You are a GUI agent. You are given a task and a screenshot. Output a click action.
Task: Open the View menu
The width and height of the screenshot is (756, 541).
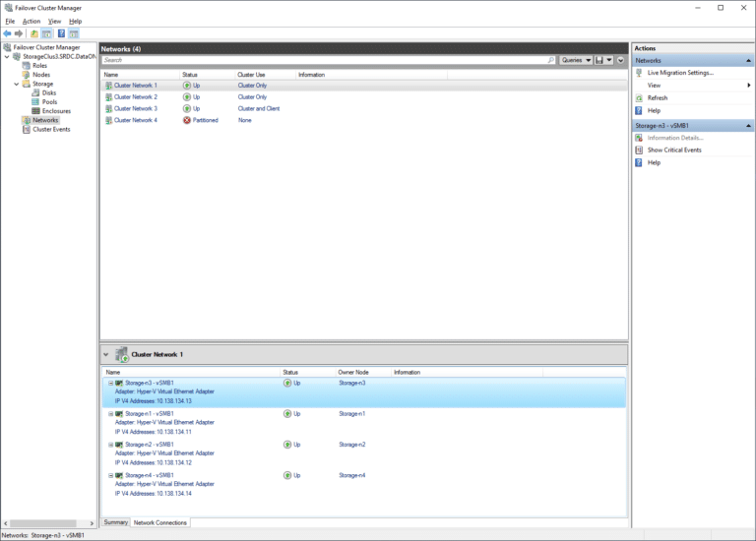pyautogui.click(x=54, y=22)
